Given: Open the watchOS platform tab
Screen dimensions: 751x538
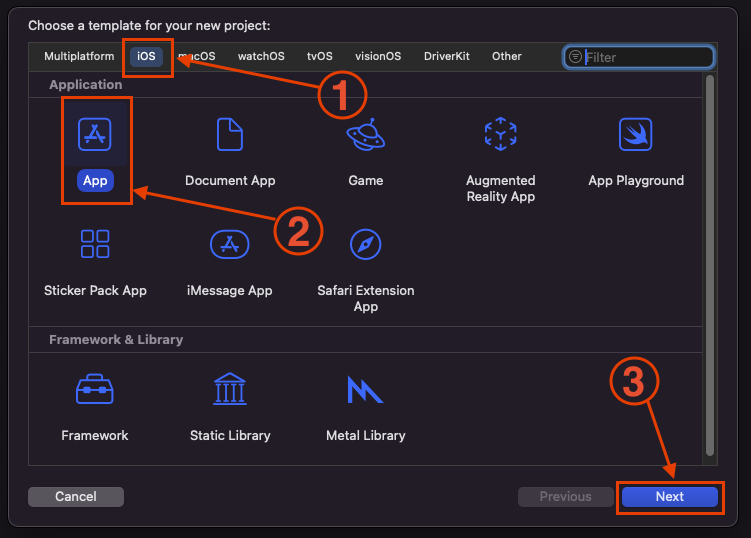Looking at the screenshot, I should (x=261, y=57).
